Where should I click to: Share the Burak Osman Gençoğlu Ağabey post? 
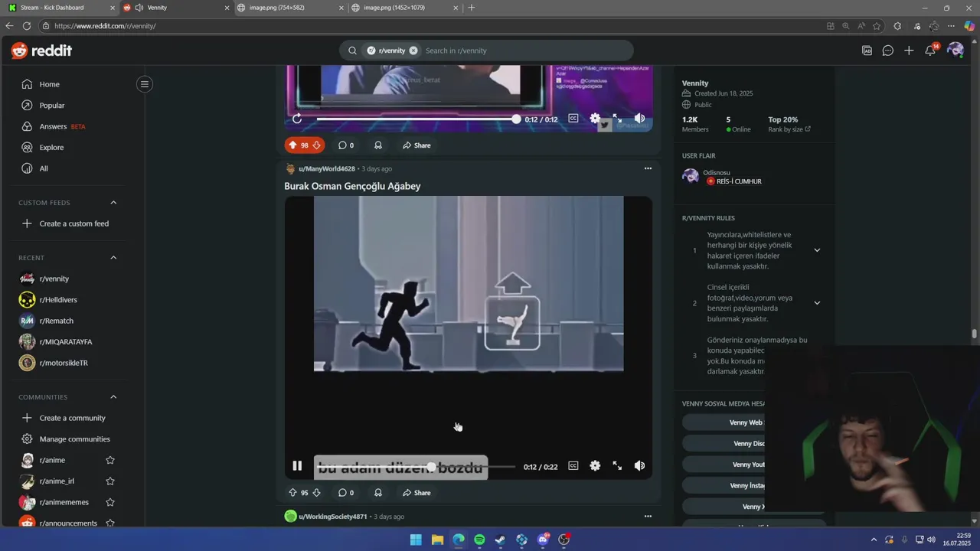(x=416, y=493)
